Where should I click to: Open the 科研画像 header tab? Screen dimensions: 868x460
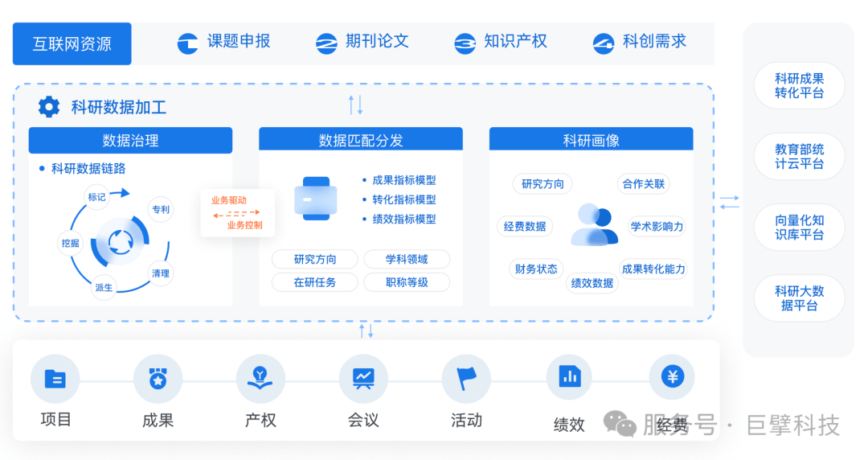592,140
